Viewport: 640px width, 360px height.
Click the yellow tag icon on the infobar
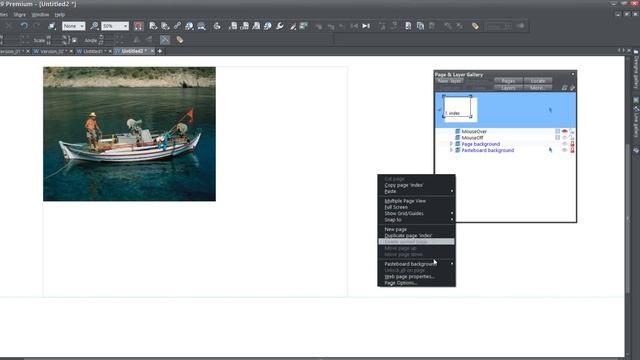[180, 40]
